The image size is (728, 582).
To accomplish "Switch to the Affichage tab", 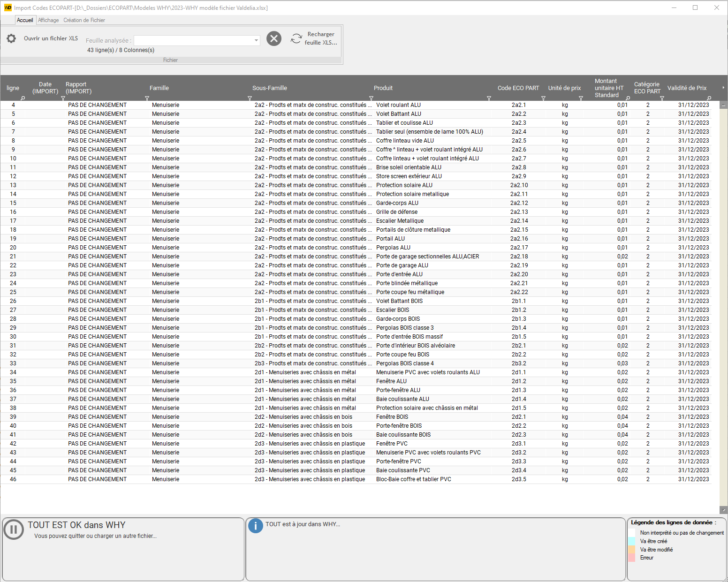I will tap(48, 20).
